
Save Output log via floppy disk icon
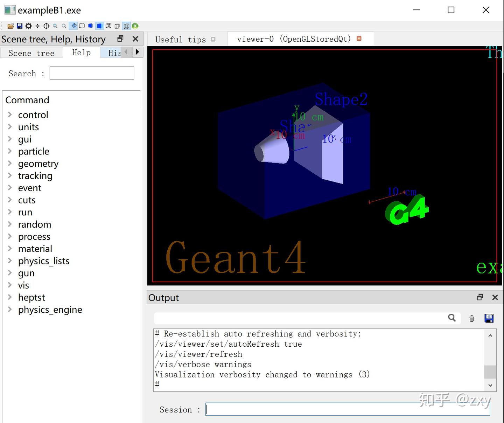[x=489, y=318]
